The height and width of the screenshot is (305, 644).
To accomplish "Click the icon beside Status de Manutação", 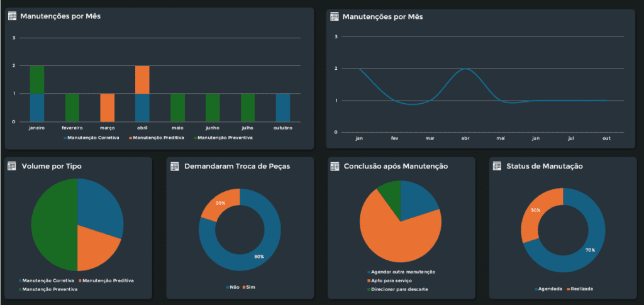I will (x=497, y=166).
